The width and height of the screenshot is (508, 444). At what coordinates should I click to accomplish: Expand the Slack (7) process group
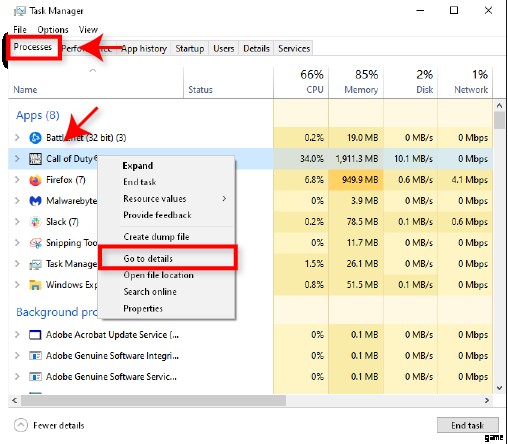tap(17, 222)
